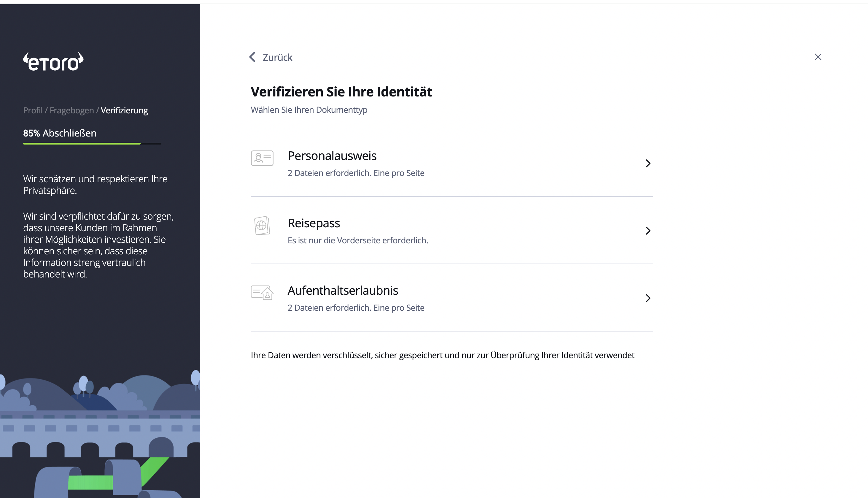868x498 pixels.
Task: Click the 85% Abschließen label
Action: tap(60, 133)
